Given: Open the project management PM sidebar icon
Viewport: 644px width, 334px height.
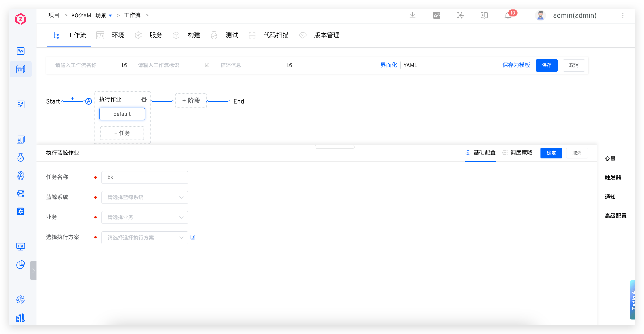Looking at the screenshot, I should tap(20, 69).
